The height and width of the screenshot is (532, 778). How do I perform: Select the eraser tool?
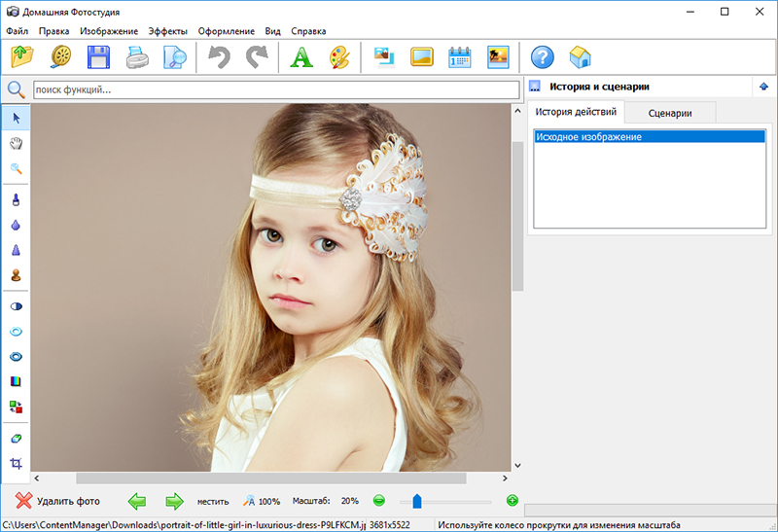16,439
